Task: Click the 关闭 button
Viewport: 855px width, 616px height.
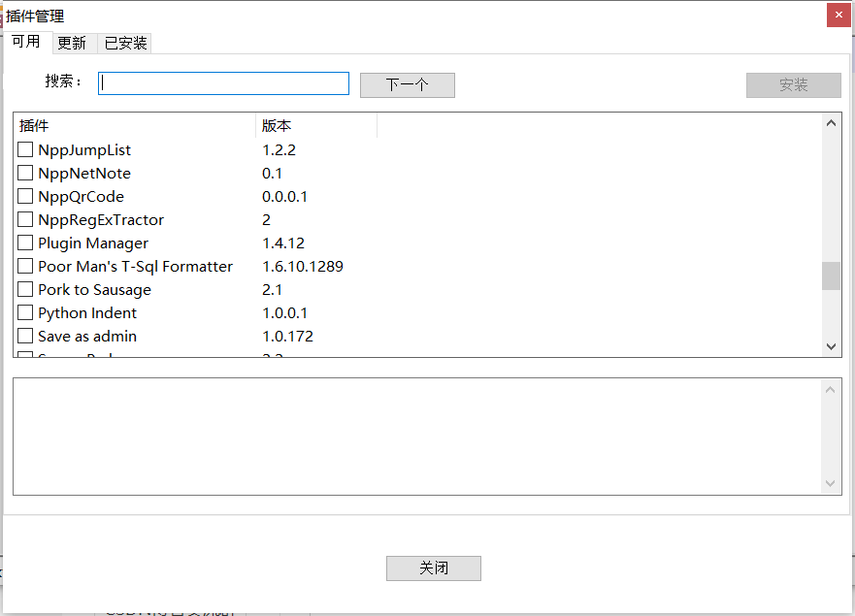Action: pyautogui.click(x=434, y=568)
